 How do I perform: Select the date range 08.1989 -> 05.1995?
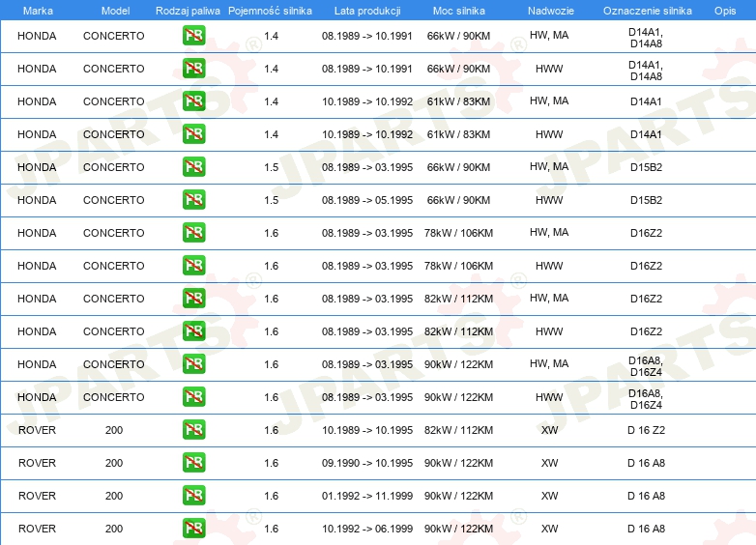coord(367,200)
